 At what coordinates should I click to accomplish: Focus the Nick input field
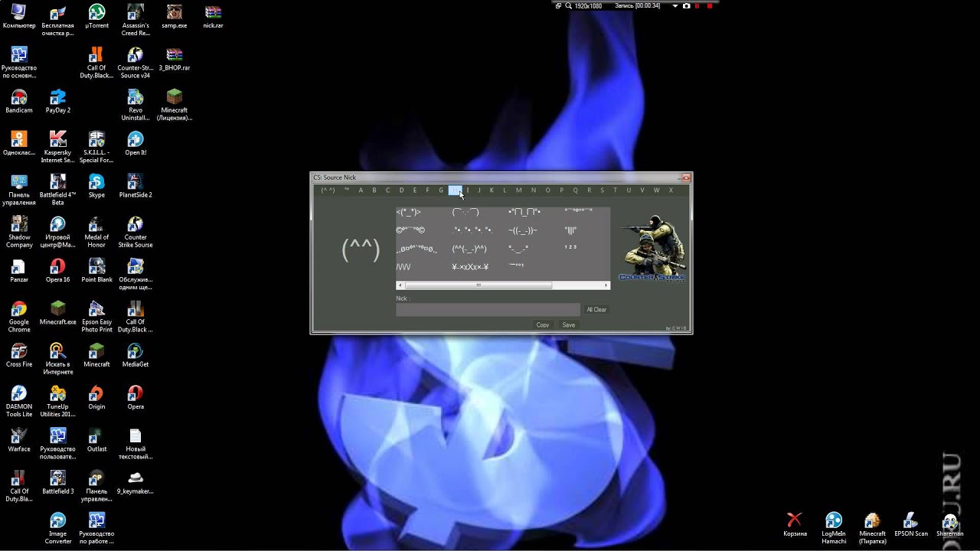(x=488, y=310)
